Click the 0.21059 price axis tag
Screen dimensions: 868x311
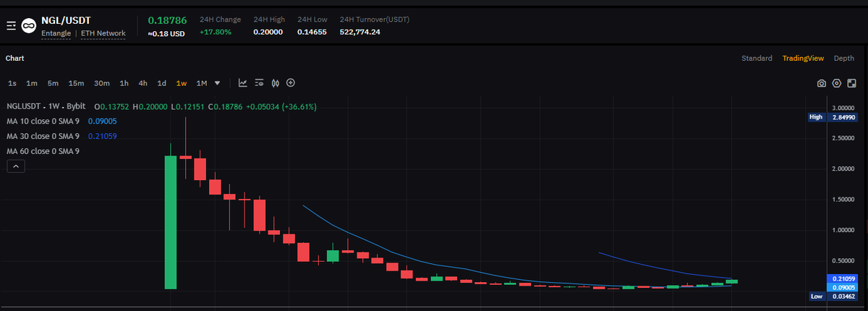[x=843, y=278]
